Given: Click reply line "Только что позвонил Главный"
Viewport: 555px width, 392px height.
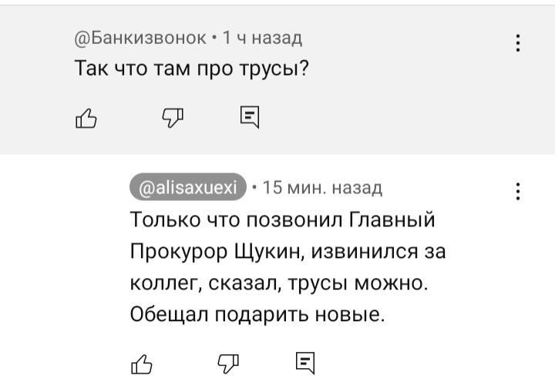Looking at the screenshot, I should (282, 219).
